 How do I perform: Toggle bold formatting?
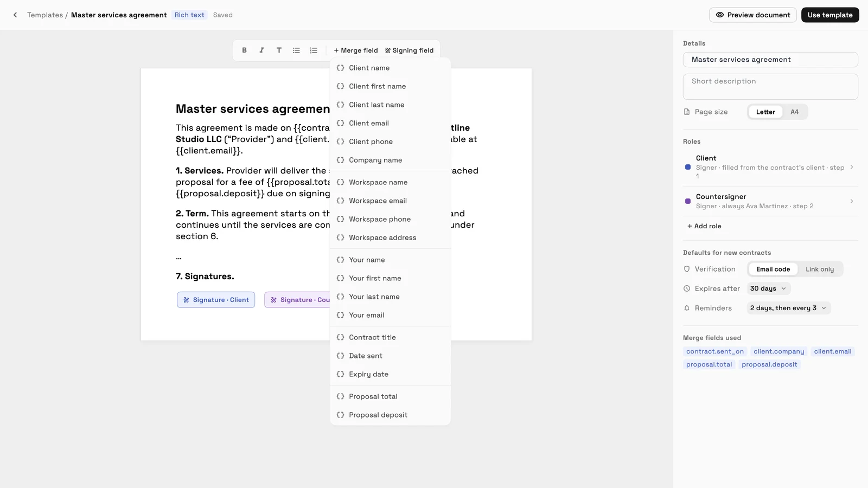coord(244,50)
